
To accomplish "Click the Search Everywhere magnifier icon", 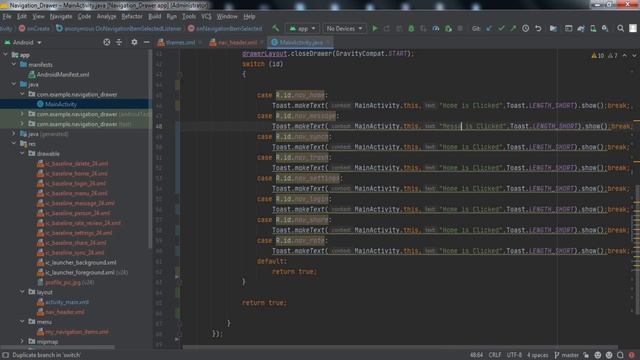I will pos(620,29).
